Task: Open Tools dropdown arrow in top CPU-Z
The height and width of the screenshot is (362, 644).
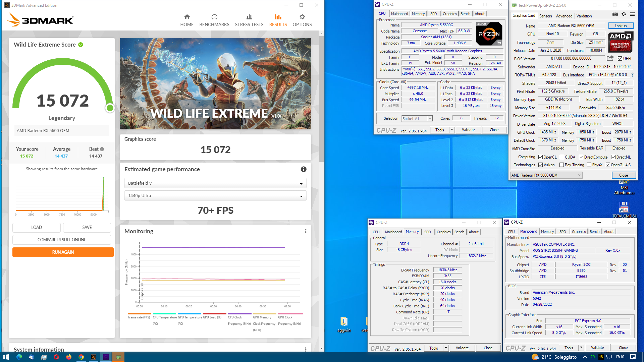Action: [x=452, y=130]
